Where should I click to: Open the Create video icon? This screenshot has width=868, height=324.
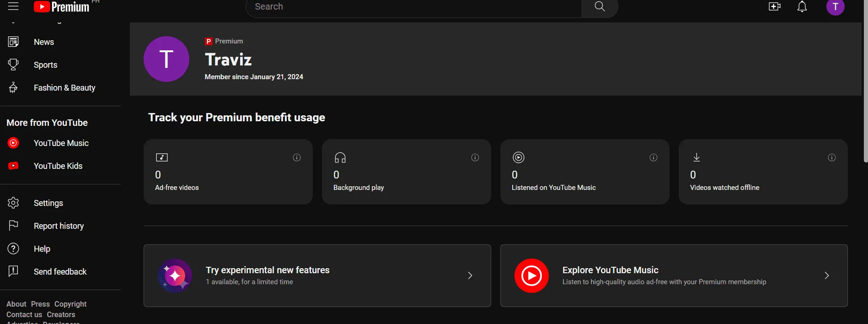coord(774,6)
